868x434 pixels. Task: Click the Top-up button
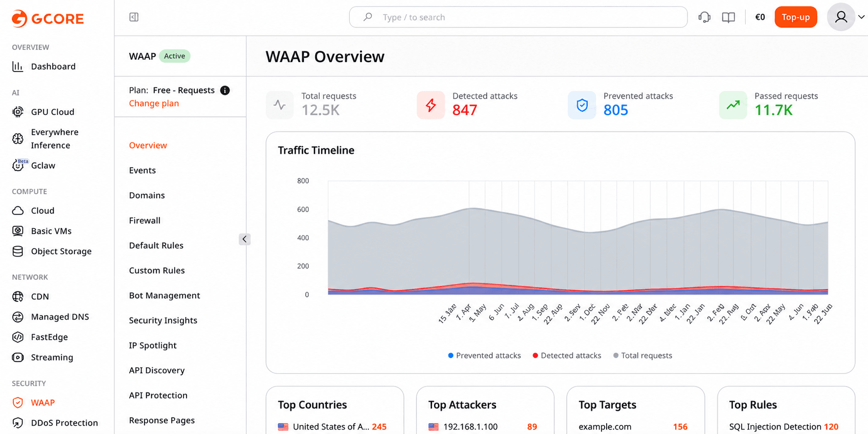(x=796, y=17)
